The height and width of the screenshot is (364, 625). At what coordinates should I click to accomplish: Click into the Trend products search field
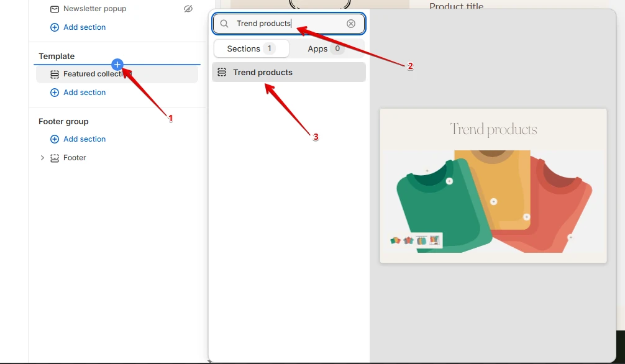click(289, 24)
